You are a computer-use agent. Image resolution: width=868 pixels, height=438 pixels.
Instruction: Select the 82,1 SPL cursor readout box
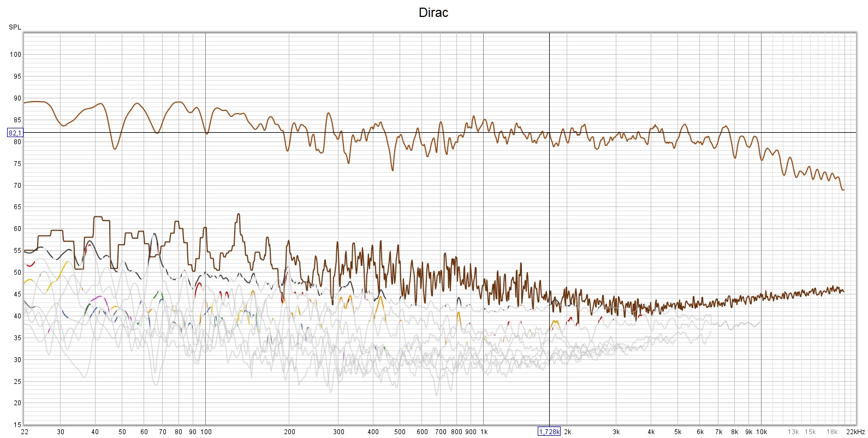pos(15,133)
